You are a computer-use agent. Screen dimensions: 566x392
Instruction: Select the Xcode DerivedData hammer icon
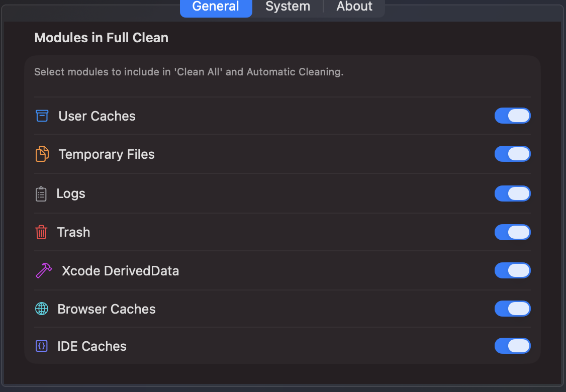(44, 270)
